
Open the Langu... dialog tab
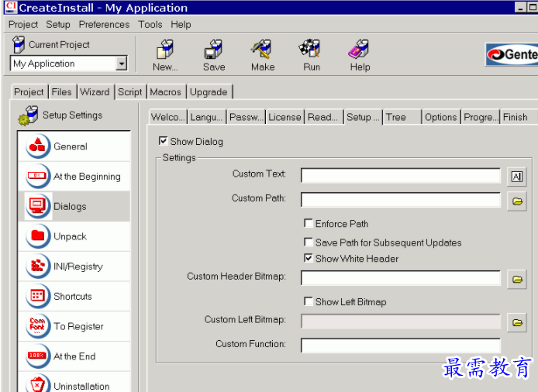point(206,117)
